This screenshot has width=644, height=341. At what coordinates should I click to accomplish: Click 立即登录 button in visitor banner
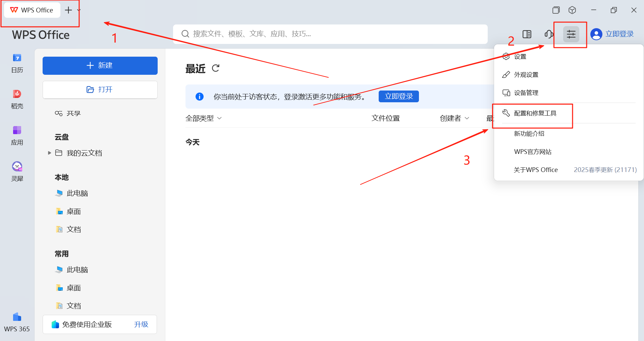click(x=399, y=96)
